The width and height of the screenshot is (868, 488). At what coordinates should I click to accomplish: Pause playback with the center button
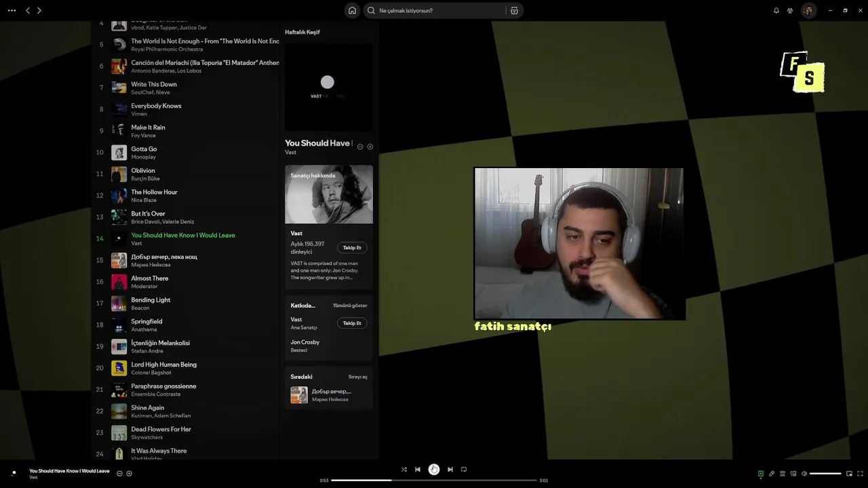tap(434, 469)
